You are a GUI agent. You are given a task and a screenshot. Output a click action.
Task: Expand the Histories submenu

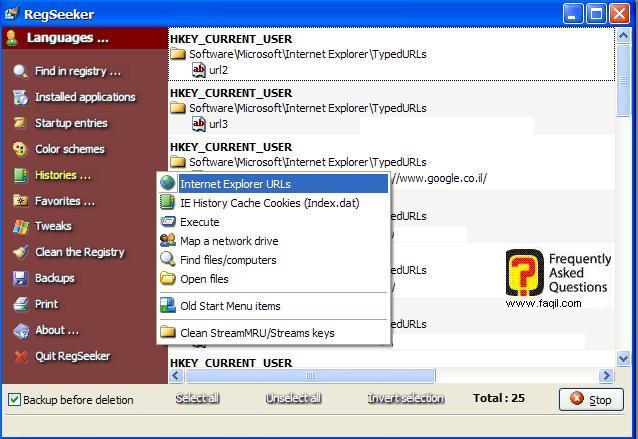[62, 175]
